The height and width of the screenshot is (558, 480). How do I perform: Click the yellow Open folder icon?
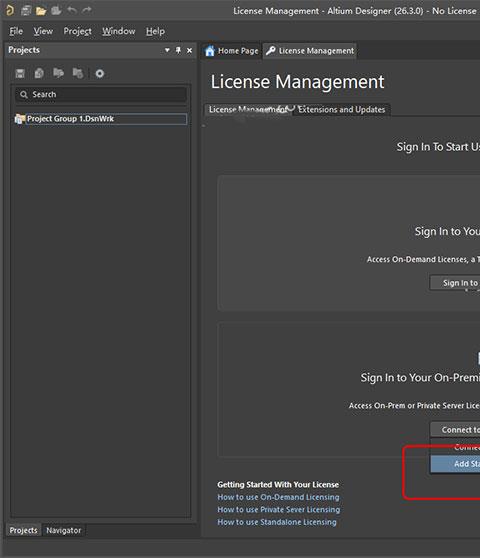[x=41, y=11]
